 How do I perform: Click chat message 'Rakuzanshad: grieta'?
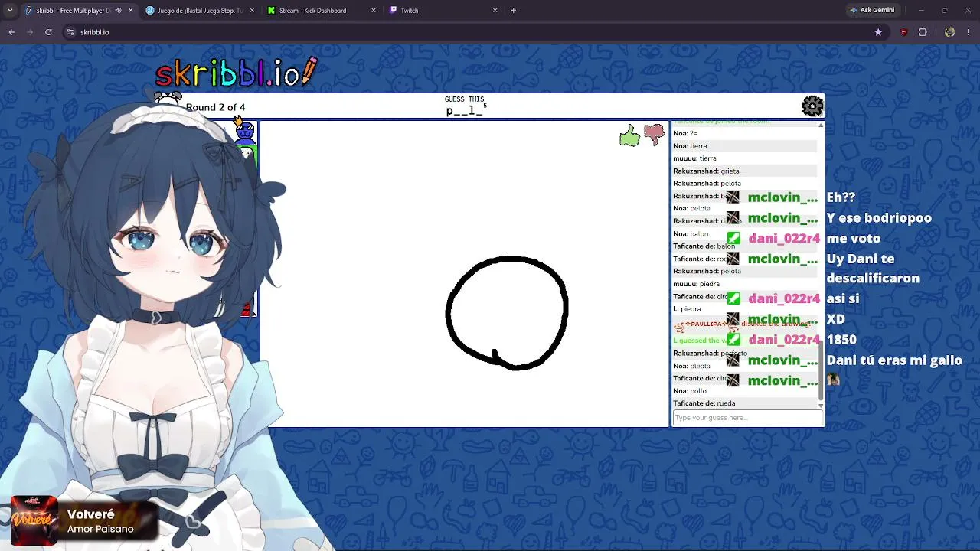[x=706, y=171]
